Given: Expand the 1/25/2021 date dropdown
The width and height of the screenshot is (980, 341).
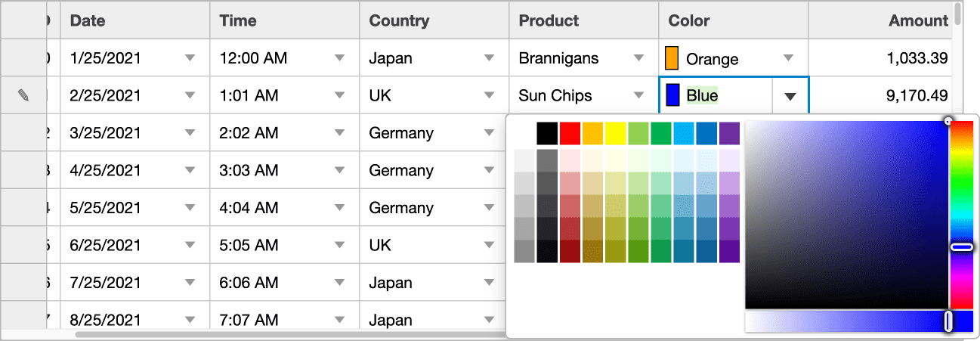Looking at the screenshot, I should tap(190, 58).
